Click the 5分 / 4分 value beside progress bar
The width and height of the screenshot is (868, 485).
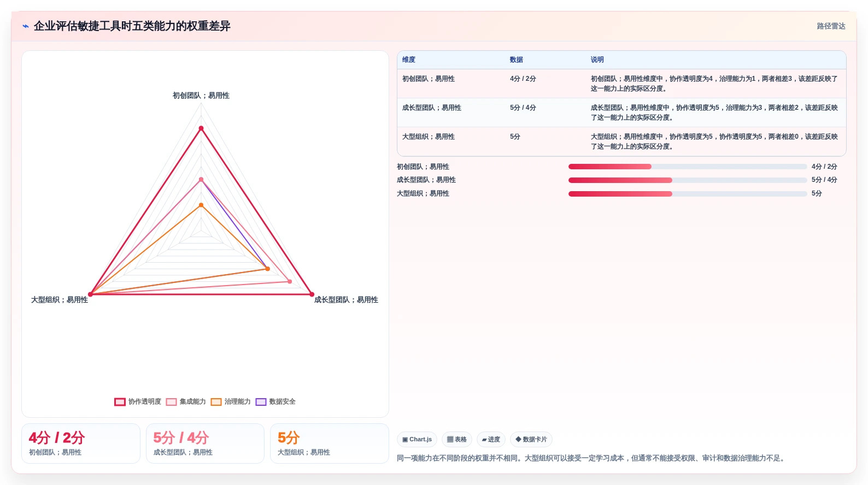824,180
